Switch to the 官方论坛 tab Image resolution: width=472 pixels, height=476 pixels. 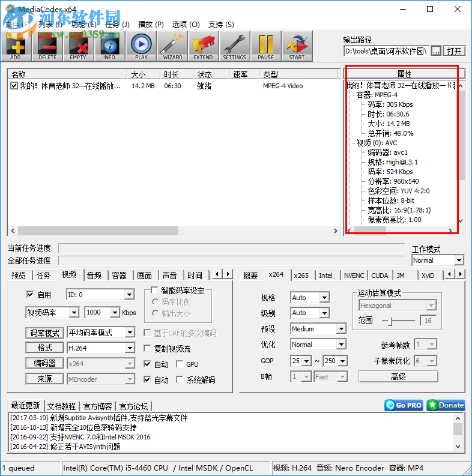(x=134, y=406)
